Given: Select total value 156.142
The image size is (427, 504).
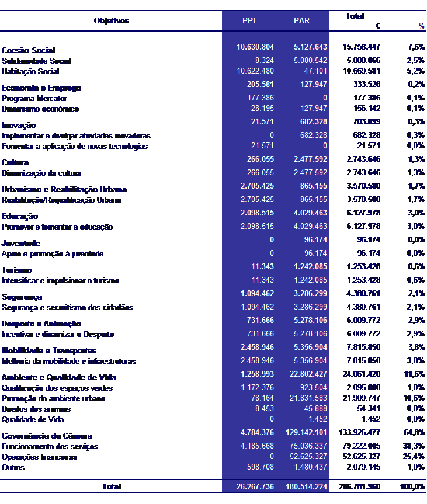Looking at the screenshot, I should click(367, 108).
